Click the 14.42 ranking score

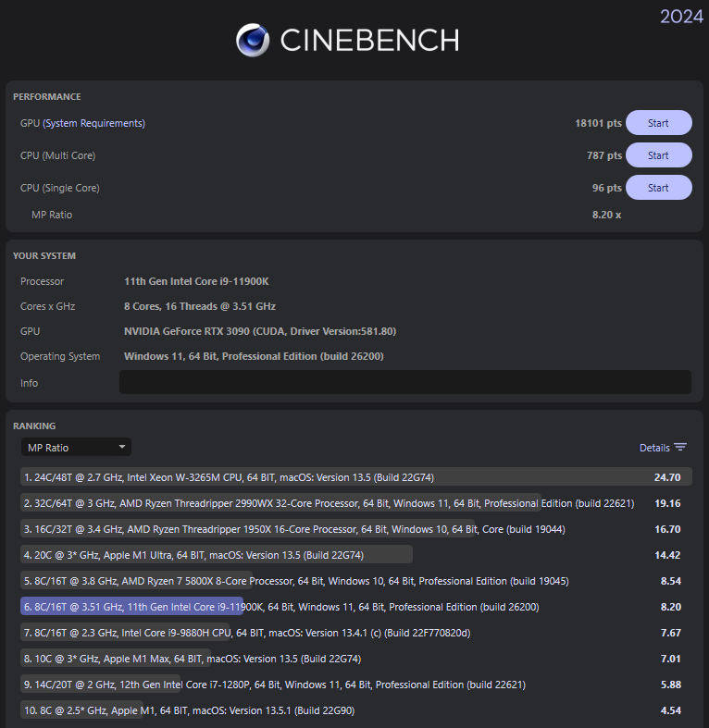(667, 555)
